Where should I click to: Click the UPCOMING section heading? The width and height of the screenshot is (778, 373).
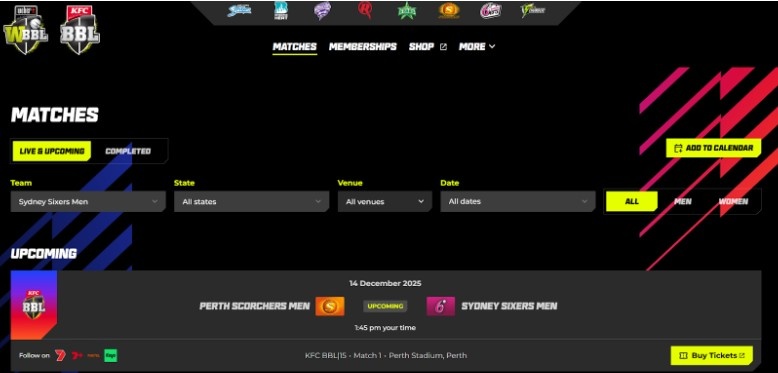[x=44, y=253]
